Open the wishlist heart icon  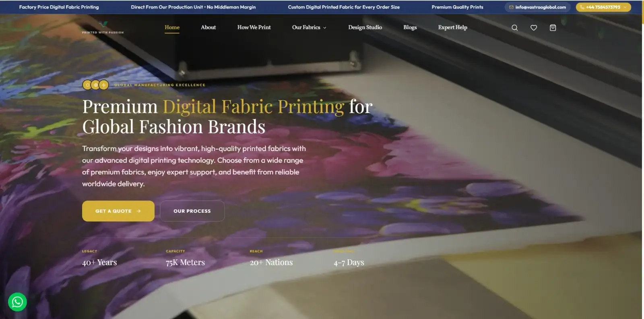[x=534, y=28]
